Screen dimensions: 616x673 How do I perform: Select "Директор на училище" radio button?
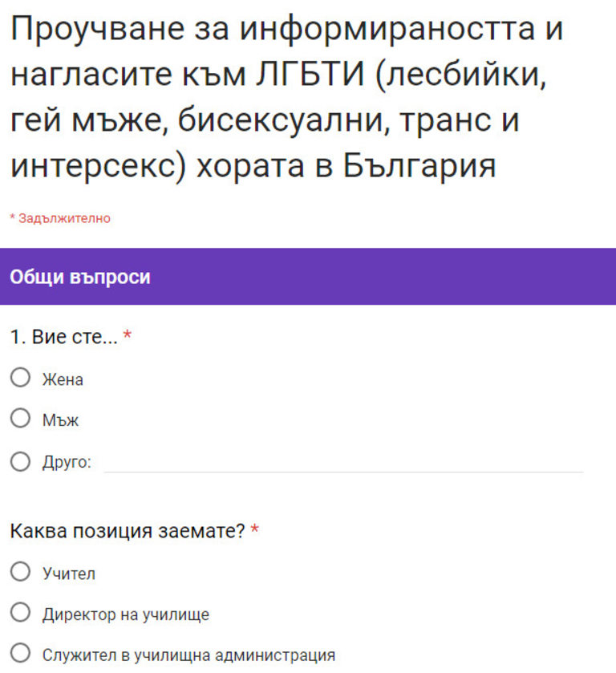[x=20, y=614]
